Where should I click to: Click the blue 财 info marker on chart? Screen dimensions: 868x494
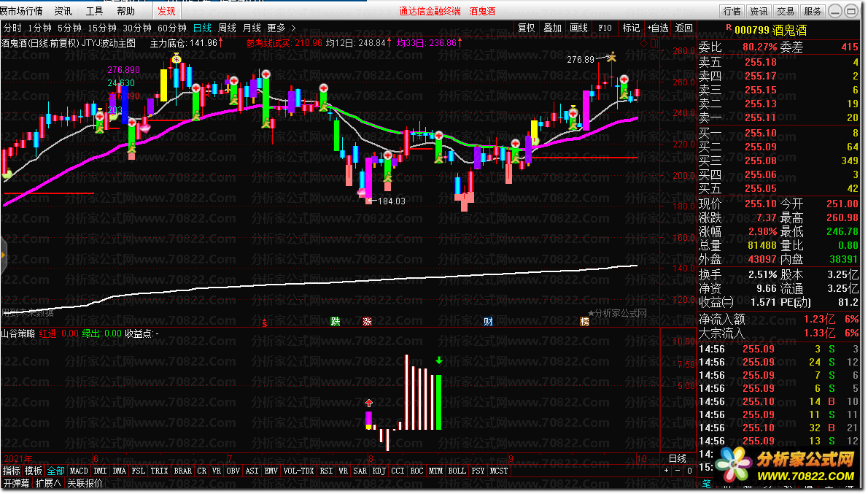(488, 322)
